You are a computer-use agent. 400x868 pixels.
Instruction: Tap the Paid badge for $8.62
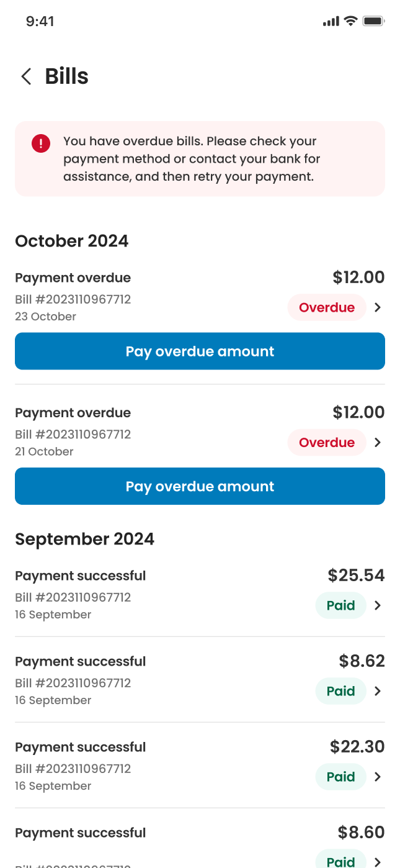340,691
